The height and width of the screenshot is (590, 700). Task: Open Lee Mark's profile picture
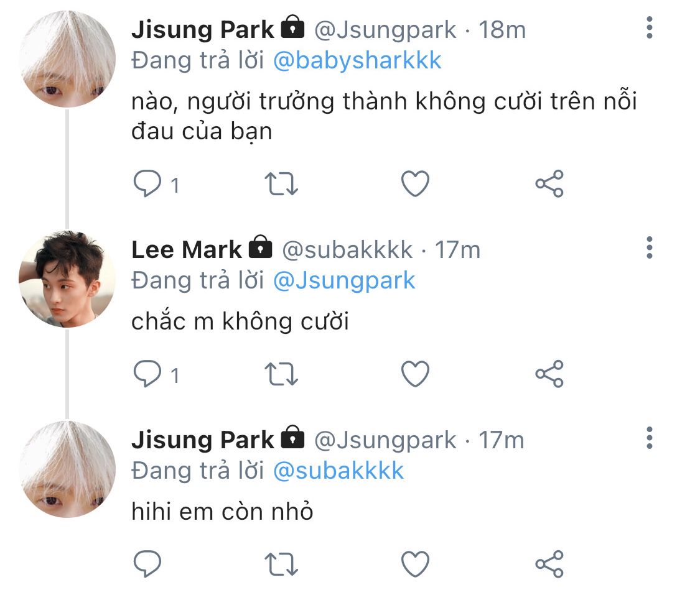[x=67, y=279]
